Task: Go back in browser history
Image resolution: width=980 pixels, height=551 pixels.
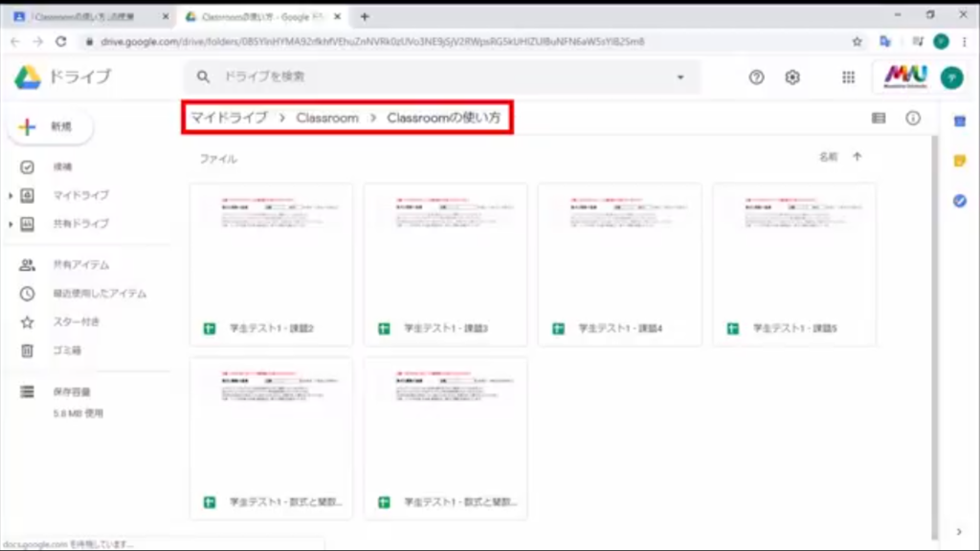Action: (15, 42)
